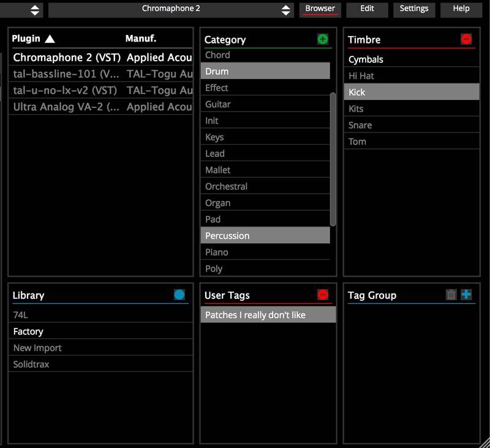Image resolution: width=490 pixels, height=448 pixels.
Task: Toggle the Drum category filter
Action: point(265,71)
